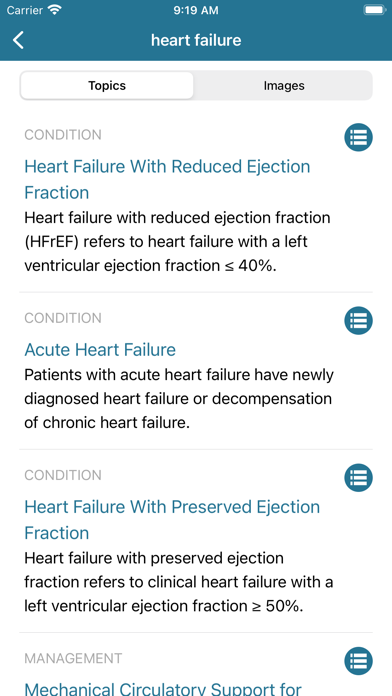Select the Topics tab

(x=107, y=86)
